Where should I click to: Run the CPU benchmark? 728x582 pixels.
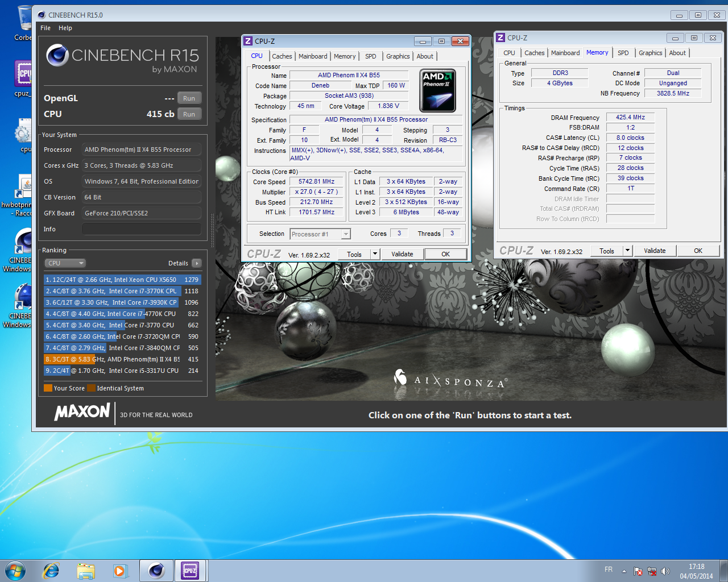click(x=189, y=114)
